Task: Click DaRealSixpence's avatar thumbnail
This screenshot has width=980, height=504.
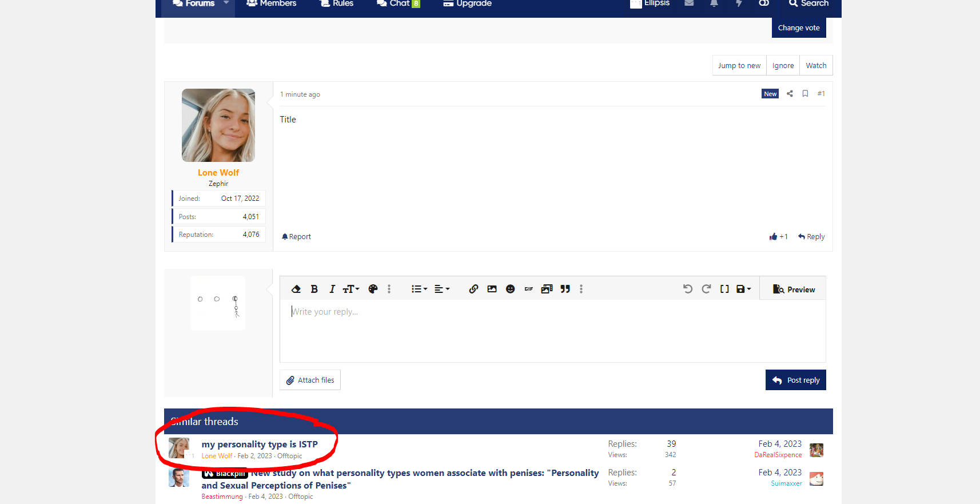Action: [x=816, y=450]
